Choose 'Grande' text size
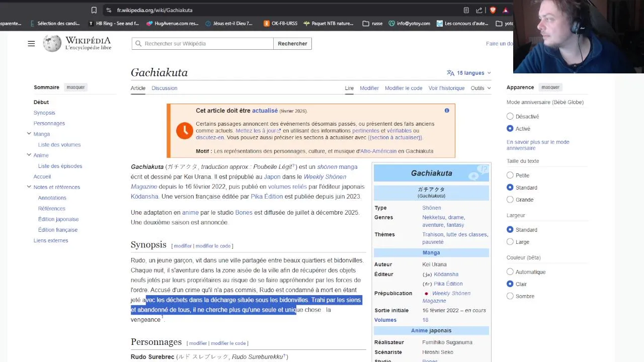The image size is (644, 362). click(x=510, y=200)
